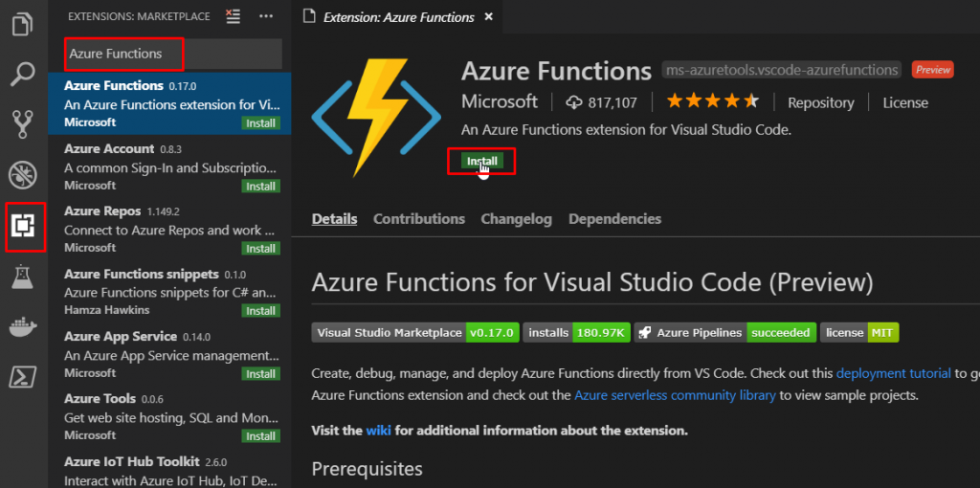Click the Azure Functions lightning bolt logo

376,118
